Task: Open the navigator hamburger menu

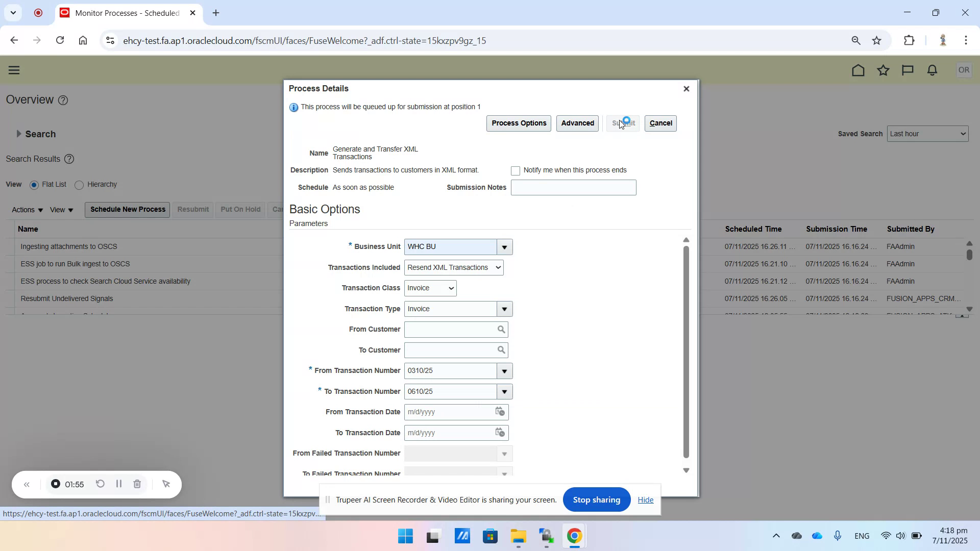Action: [x=14, y=70]
